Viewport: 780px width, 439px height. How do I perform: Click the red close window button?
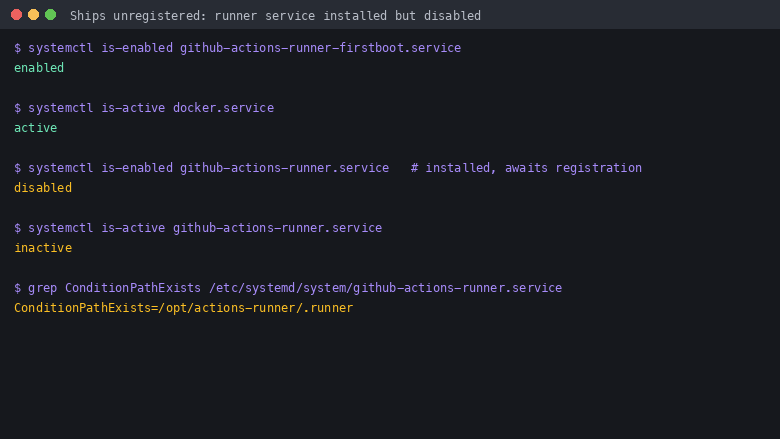pyautogui.click(x=16, y=15)
